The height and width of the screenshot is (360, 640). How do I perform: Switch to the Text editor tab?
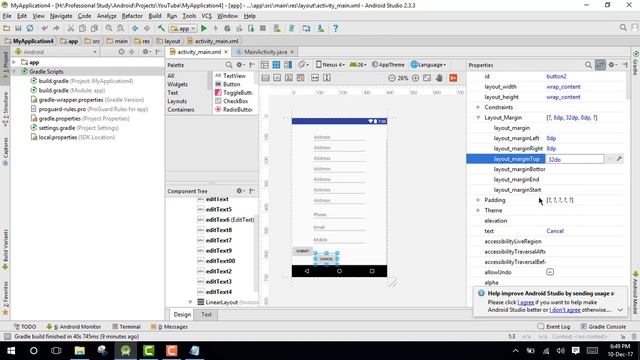click(x=207, y=314)
